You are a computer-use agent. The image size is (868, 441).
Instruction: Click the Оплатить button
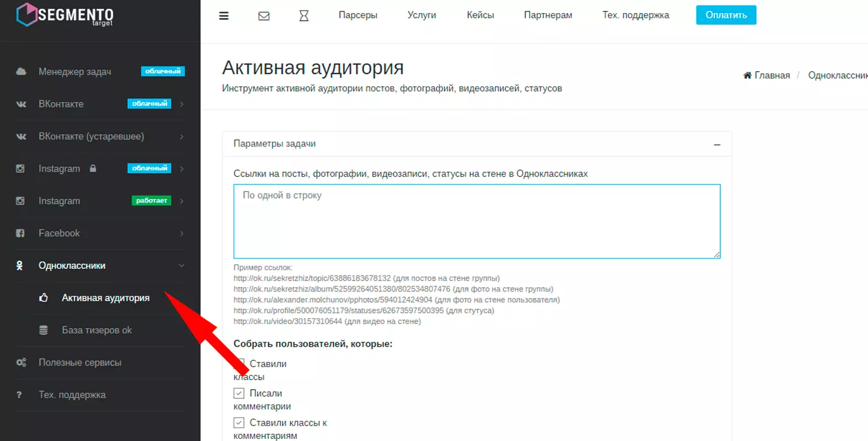pos(726,15)
